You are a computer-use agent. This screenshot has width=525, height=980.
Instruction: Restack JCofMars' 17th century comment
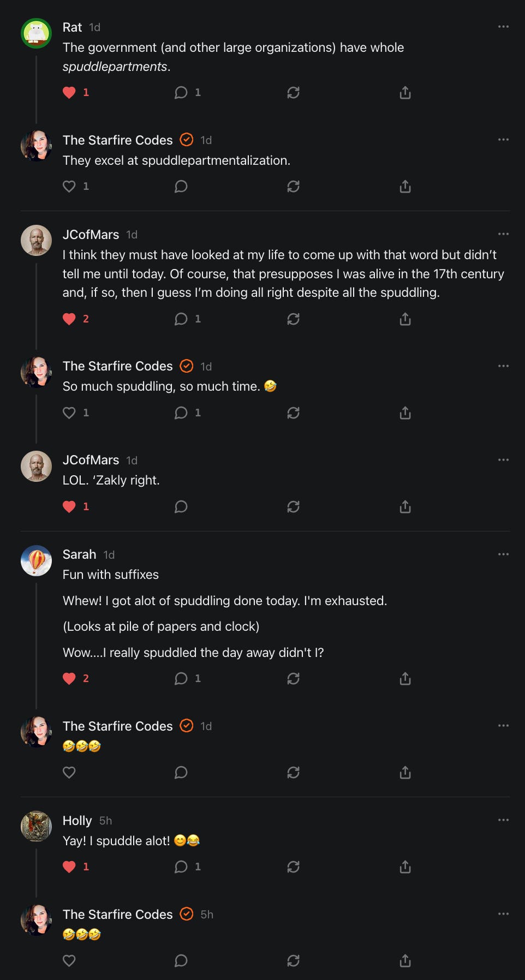pos(294,319)
